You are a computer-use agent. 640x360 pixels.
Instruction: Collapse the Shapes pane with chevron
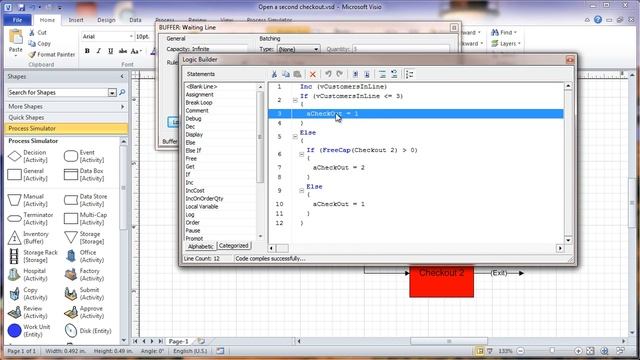tap(122, 76)
